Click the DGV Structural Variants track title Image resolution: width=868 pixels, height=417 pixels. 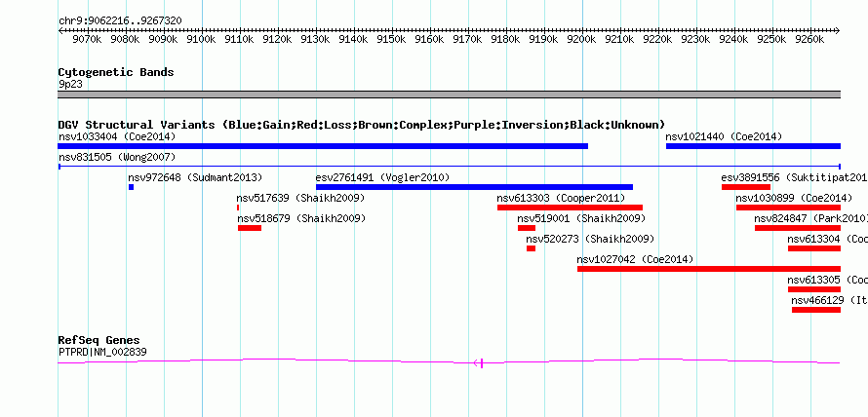click(362, 125)
